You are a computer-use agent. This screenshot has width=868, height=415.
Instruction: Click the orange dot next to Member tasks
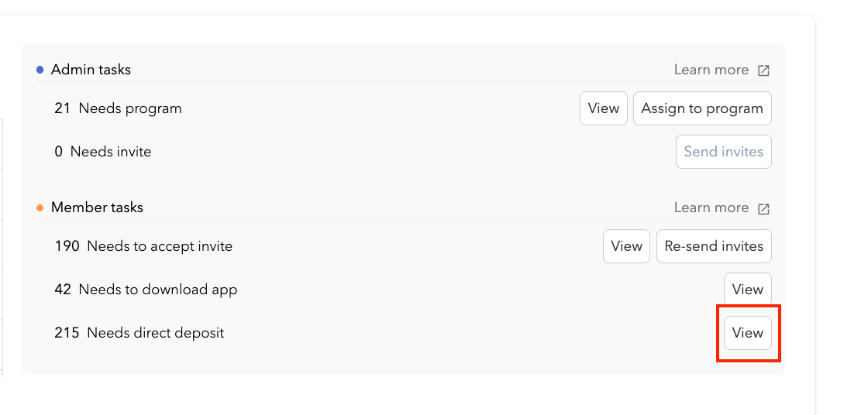(40, 207)
